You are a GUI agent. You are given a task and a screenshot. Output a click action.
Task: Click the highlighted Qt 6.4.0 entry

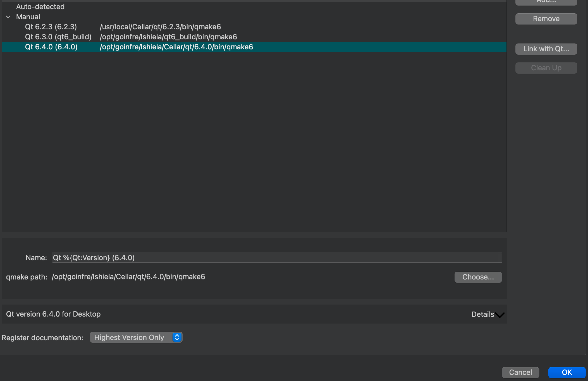(51, 47)
